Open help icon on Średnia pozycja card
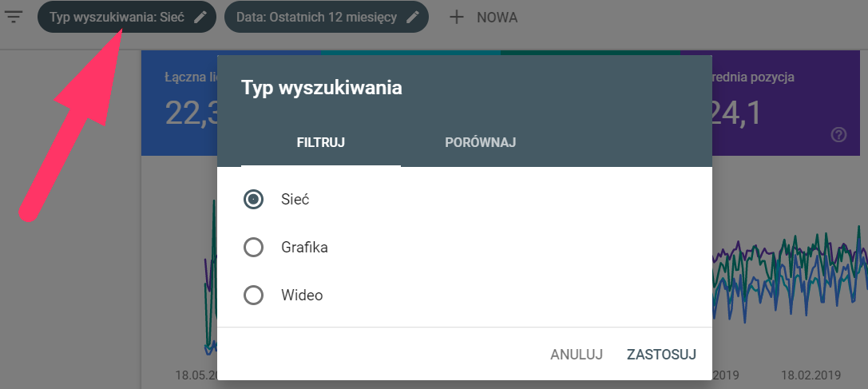868x389 pixels. 838,135
